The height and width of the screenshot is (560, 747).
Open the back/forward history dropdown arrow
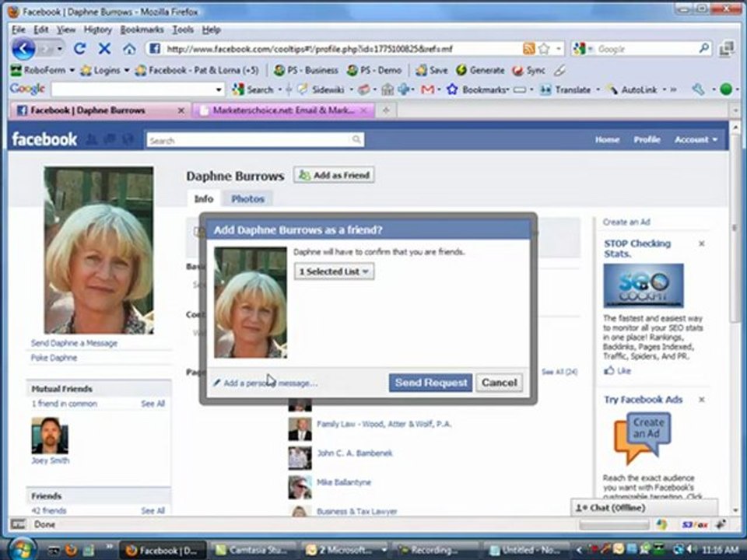(59, 48)
